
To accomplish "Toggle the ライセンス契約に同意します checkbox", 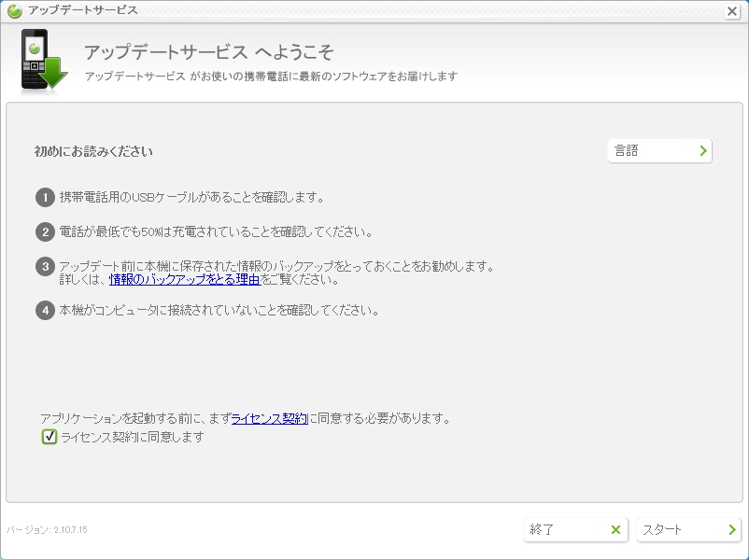I will point(49,437).
